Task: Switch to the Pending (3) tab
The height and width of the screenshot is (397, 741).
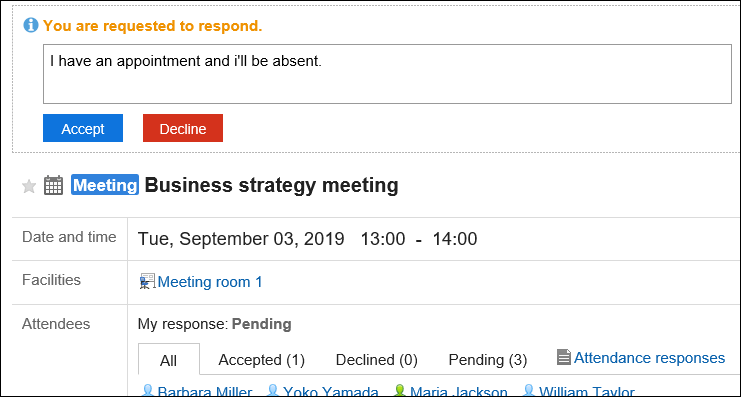Action: tap(488, 360)
